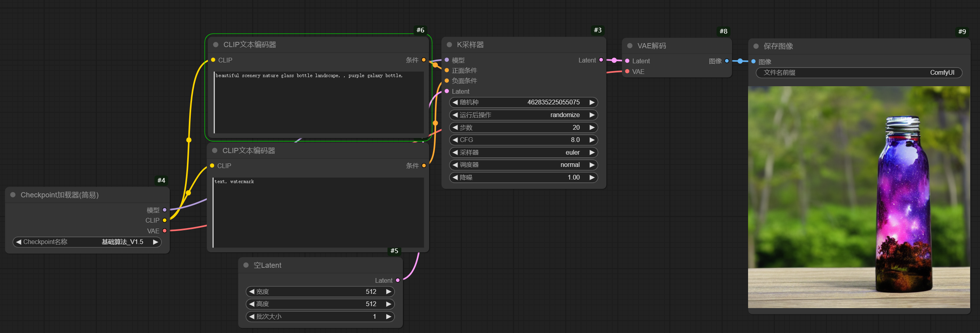
Task: Open the normal scheduler combo list
Action: 523,165
